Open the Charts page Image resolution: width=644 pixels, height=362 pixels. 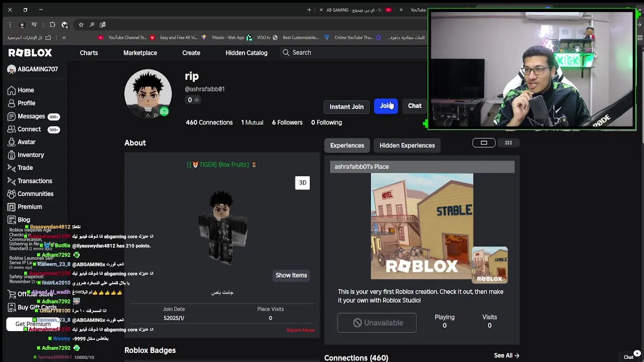[89, 53]
